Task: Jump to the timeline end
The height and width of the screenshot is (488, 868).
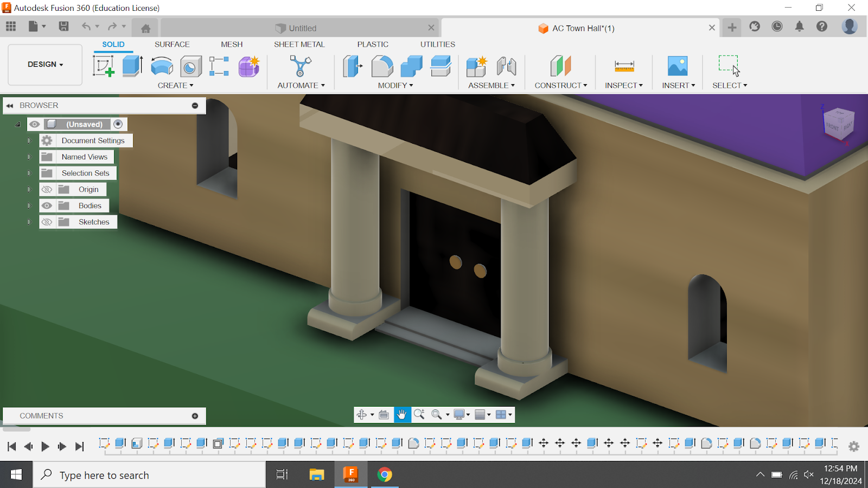Action: tap(80, 446)
